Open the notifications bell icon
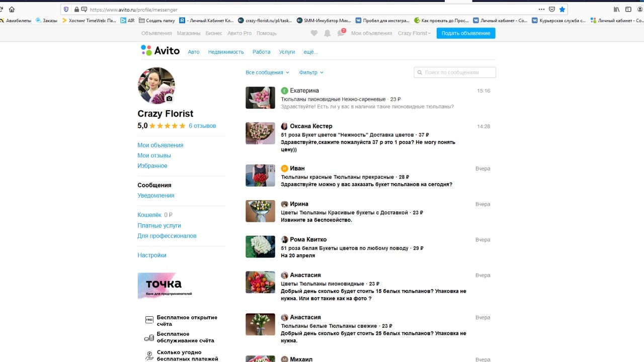The width and height of the screenshot is (644, 362). [328, 33]
